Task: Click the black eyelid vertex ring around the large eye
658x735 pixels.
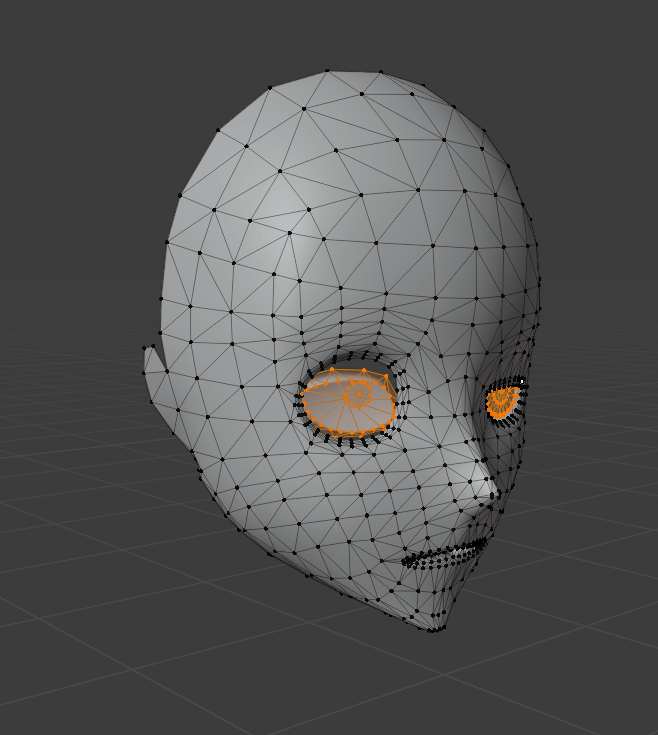Action: [301, 400]
